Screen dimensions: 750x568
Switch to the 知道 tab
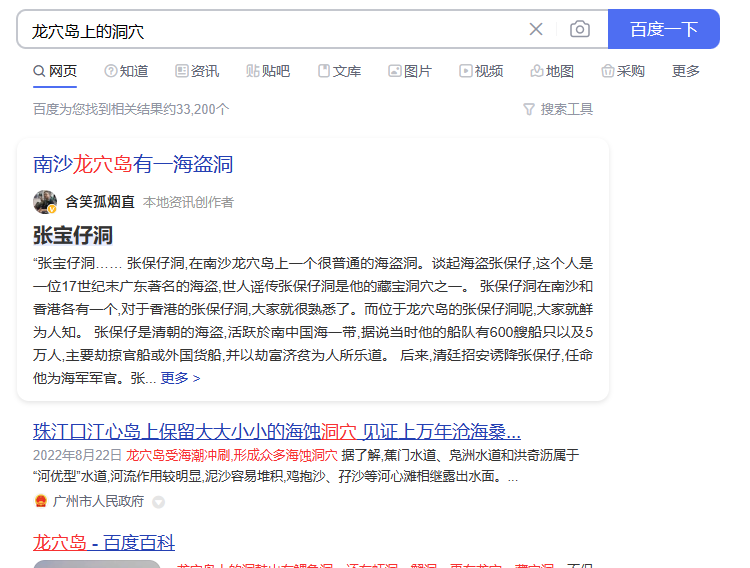pyautogui.click(x=126, y=71)
